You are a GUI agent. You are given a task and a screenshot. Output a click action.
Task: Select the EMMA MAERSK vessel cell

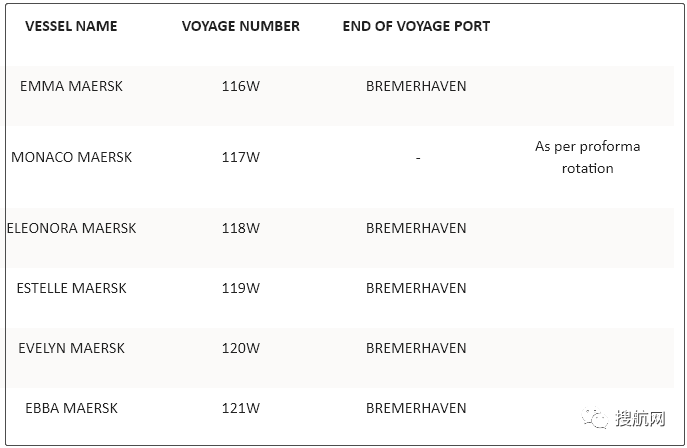point(71,86)
